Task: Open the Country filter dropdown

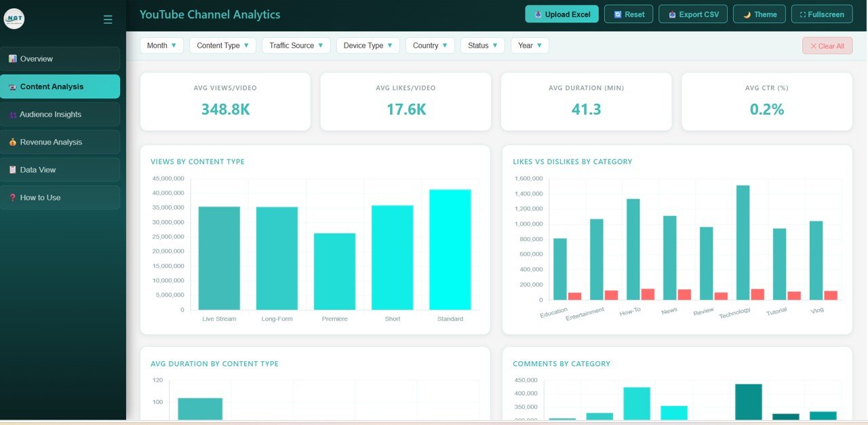Action: (x=429, y=45)
